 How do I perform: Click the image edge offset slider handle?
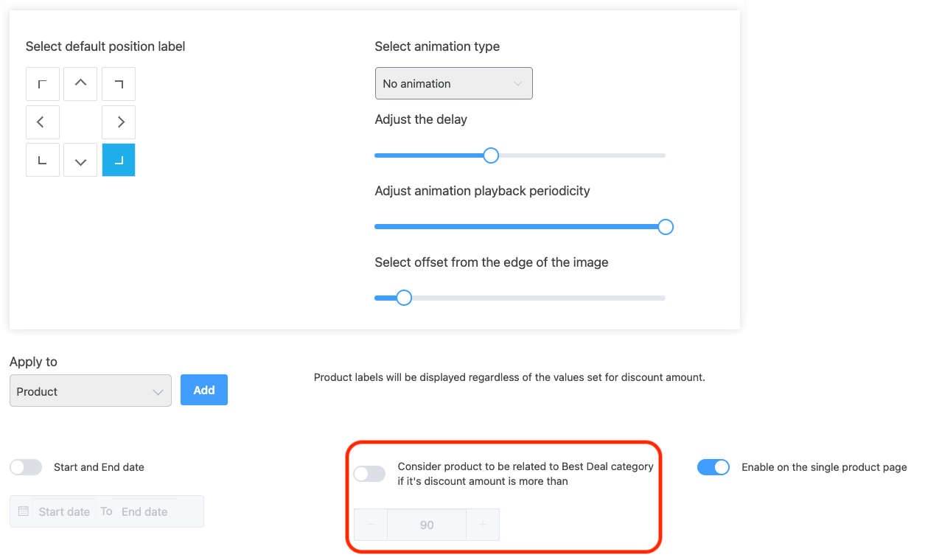[x=403, y=297]
